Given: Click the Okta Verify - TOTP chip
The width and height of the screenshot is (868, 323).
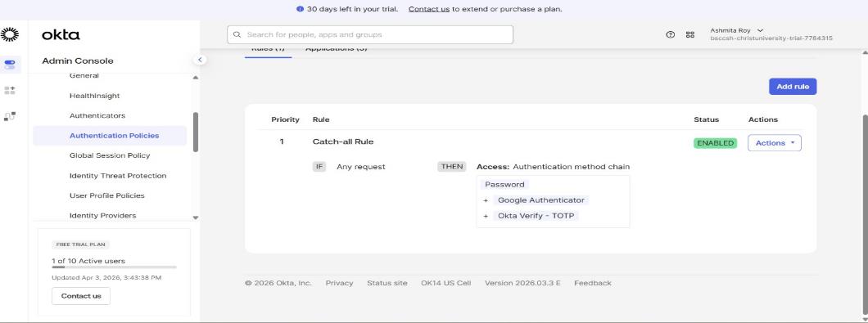Looking at the screenshot, I should click(536, 216).
